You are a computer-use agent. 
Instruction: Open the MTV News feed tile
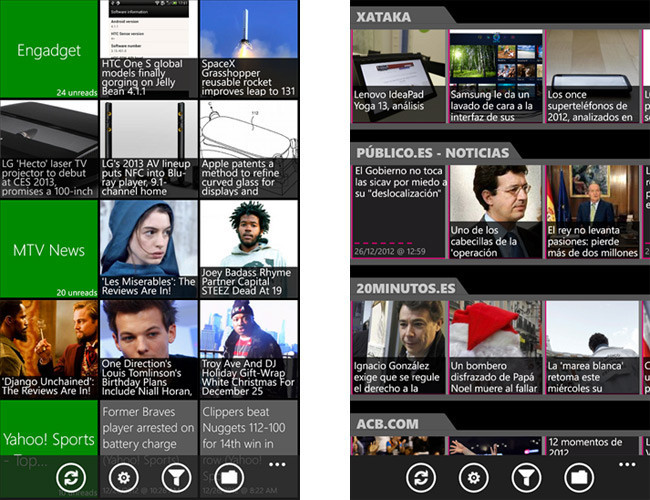49,249
